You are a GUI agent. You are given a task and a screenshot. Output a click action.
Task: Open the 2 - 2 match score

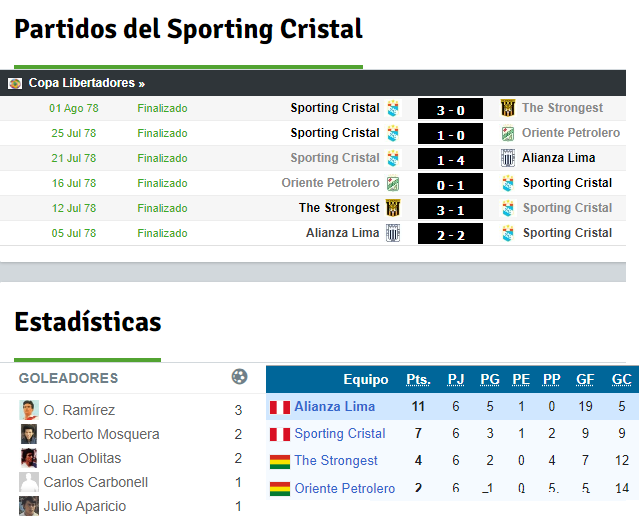(450, 234)
